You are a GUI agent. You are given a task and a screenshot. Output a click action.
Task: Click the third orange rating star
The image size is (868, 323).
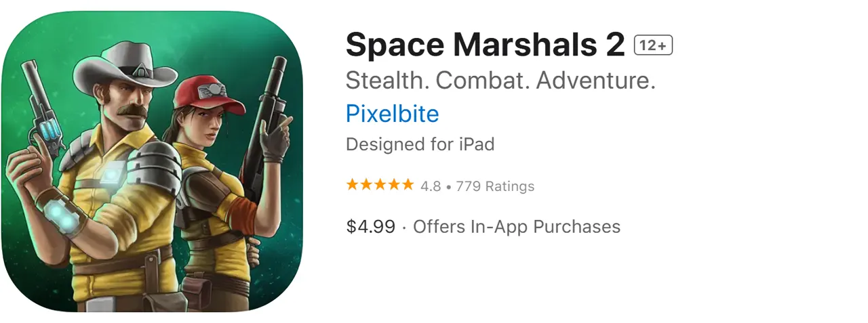pos(380,185)
